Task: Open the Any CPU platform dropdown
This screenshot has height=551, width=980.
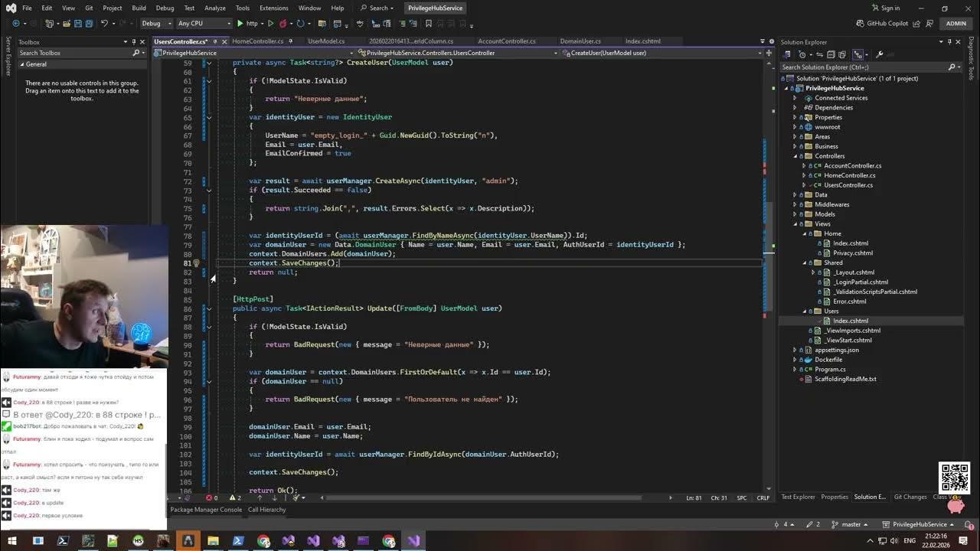Action: (x=203, y=24)
